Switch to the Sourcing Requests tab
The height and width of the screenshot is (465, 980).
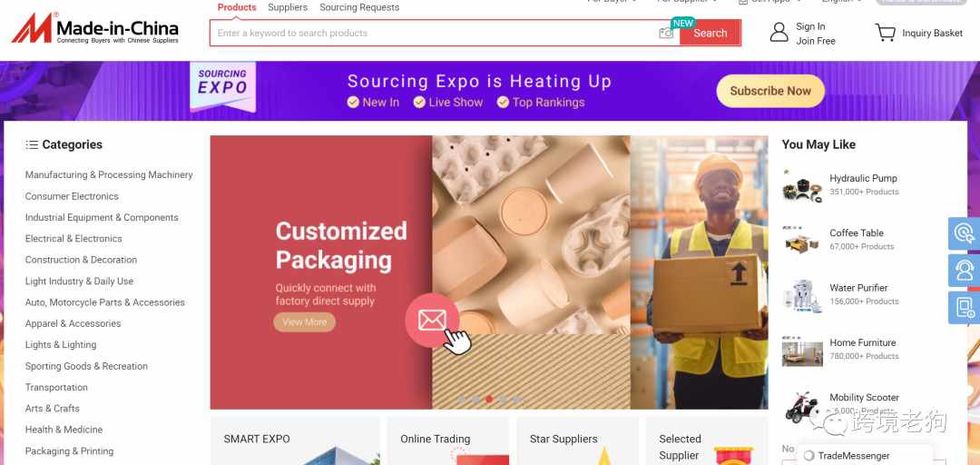point(359,7)
